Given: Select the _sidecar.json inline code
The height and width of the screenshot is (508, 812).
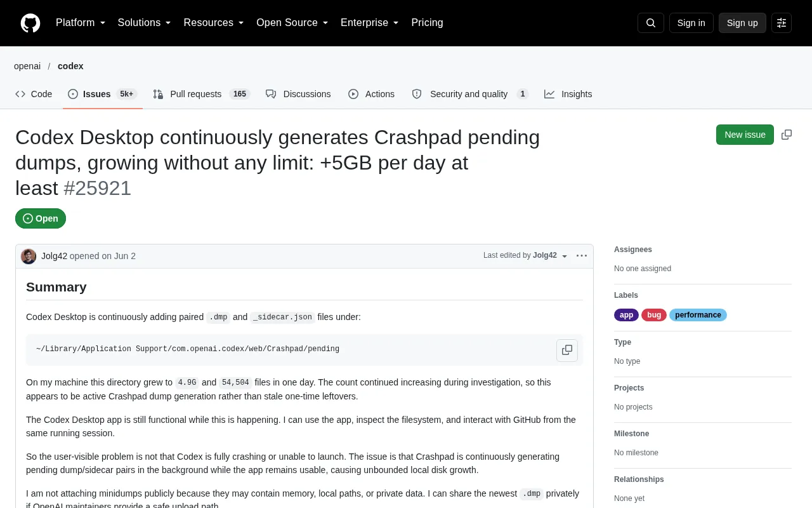Looking at the screenshot, I should click(x=283, y=317).
